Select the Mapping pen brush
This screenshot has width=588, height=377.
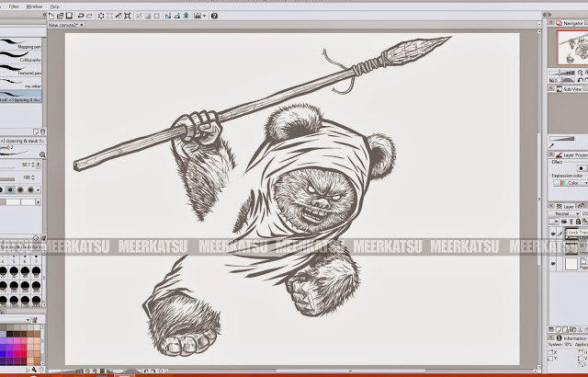point(20,43)
